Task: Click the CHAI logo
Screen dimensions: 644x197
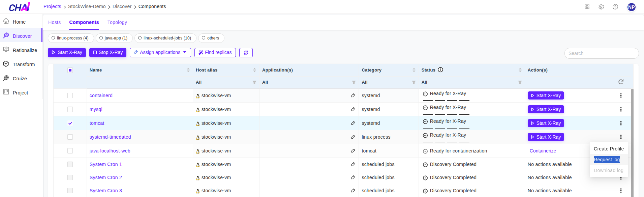Action: coord(20,7)
